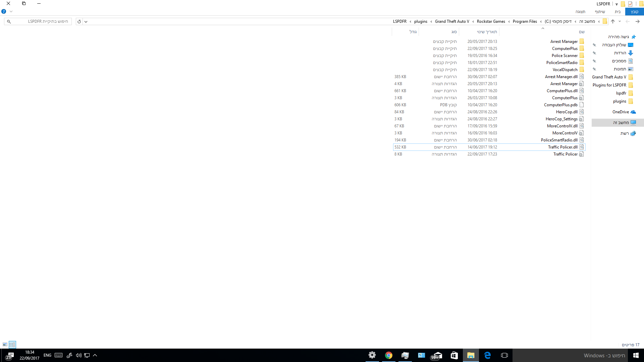Show hidden system tray icons
644x362 pixels.
point(95,355)
